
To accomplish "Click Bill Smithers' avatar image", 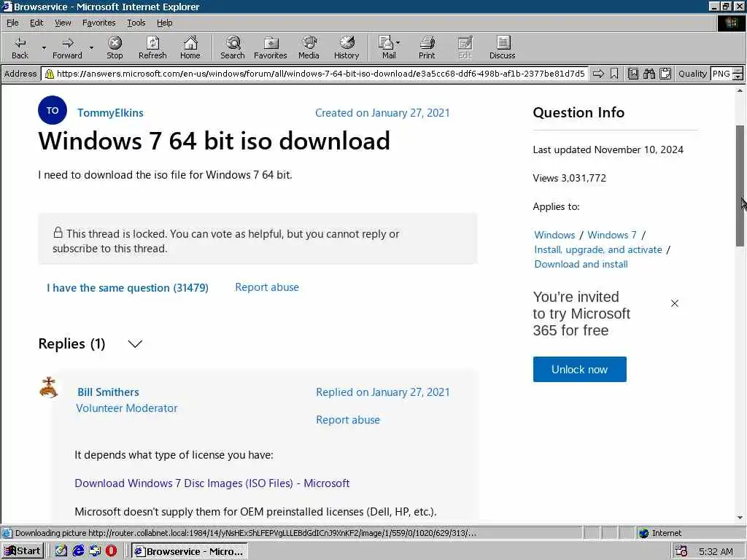I will tap(48, 387).
